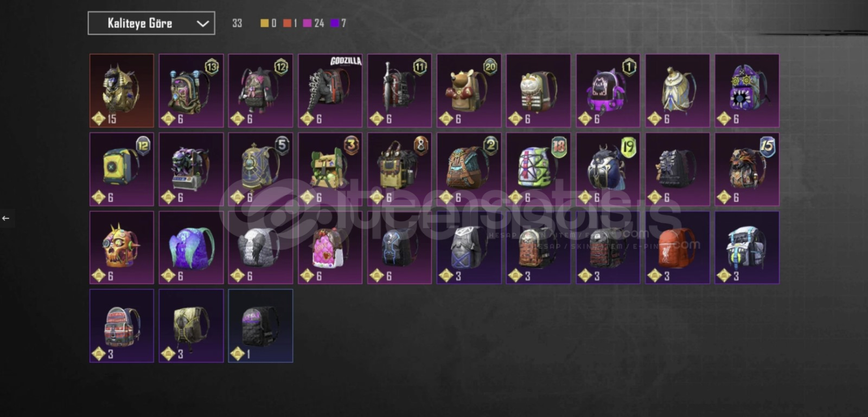Screen dimensions: 868x417
Task: Select the black backpack priced 1
Action: click(260, 325)
